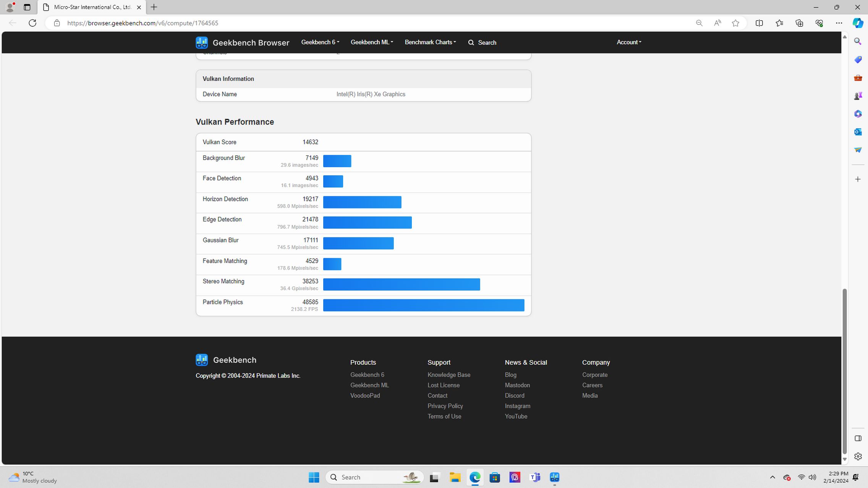The height and width of the screenshot is (488, 868).
Task: Expand the Account dropdown menu
Action: point(629,42)
